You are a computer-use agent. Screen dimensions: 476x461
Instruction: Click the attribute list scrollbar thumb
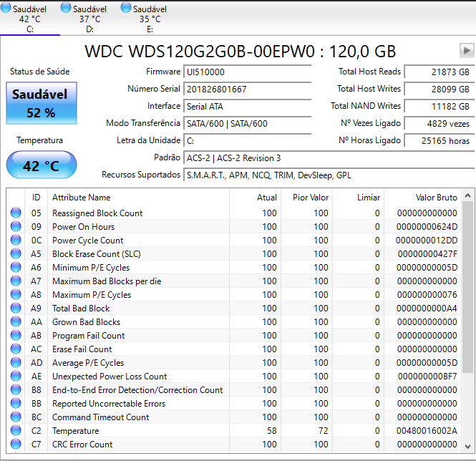click(468, 287)
